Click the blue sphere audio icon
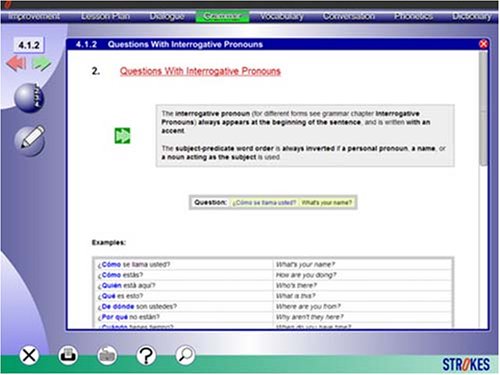The width and height of the screenshot is (500, 375). click(29, 98)
